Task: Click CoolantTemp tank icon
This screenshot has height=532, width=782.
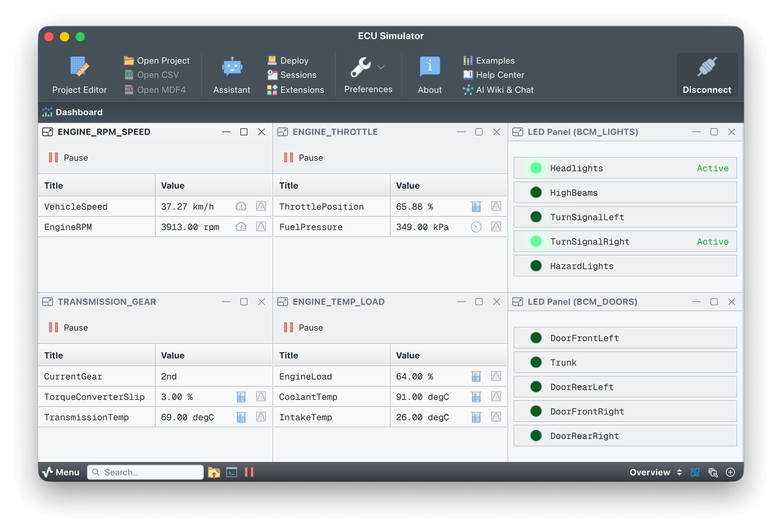Action: (476, 396)
